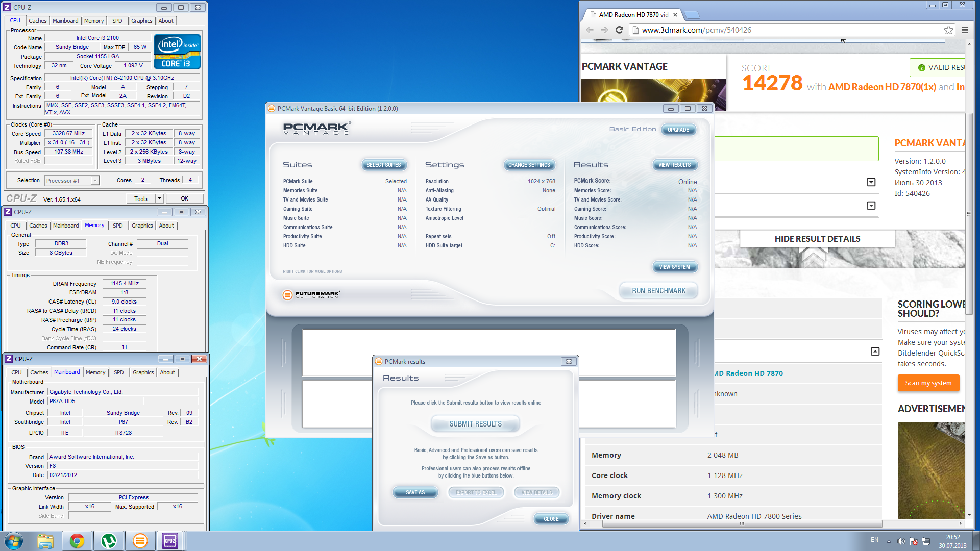980x551 pixels.
Task: Click EN language indicator in taskbar
Action: [874, 540]
